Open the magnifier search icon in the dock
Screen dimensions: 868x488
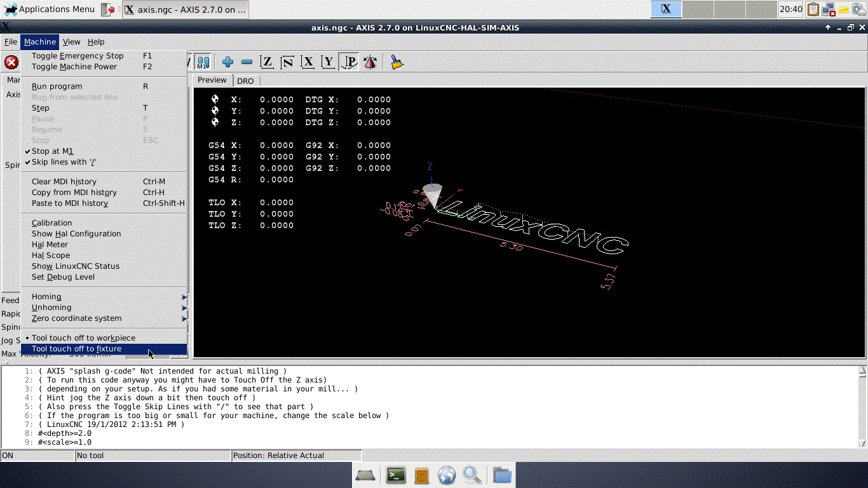tap(472, 475)
